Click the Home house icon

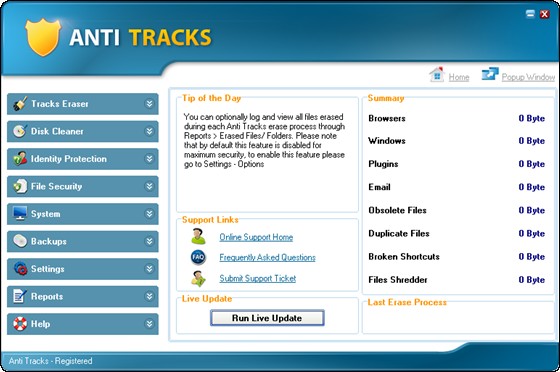coord(437,75)
